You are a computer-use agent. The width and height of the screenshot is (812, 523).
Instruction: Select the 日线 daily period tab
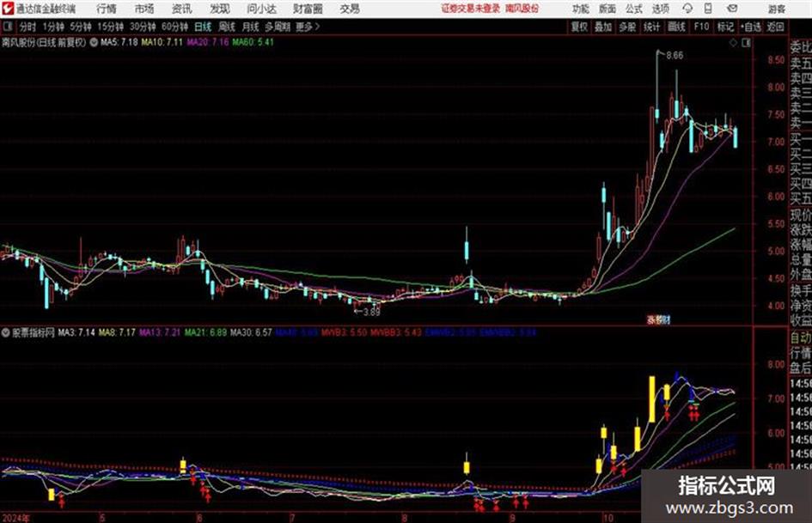coord(203,27)
